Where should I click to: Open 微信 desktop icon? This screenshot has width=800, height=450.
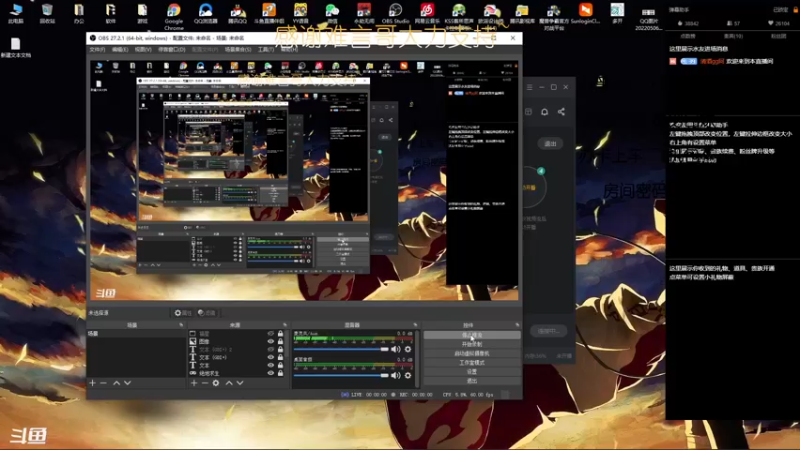[332, 14]
